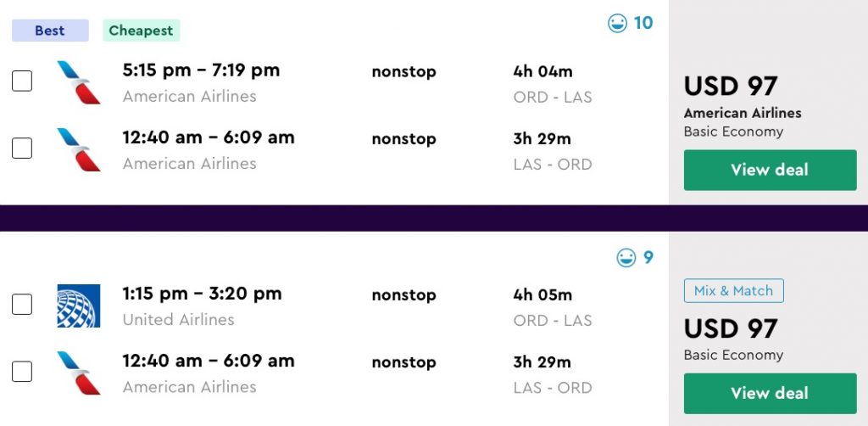This screenshot has width=868, height=426.
Task: Click the smiley rating icon showing 9
Action: coord(626,258)
